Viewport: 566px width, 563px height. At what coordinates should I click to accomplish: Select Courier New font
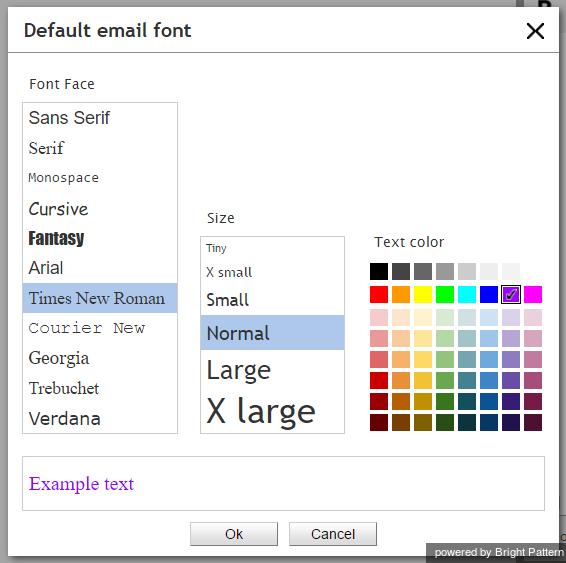point(100,328)
